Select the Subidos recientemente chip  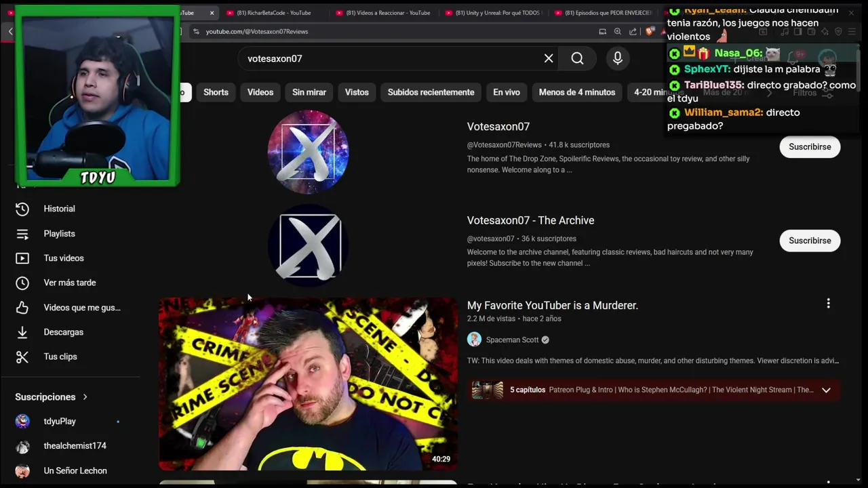pos(431,92)
